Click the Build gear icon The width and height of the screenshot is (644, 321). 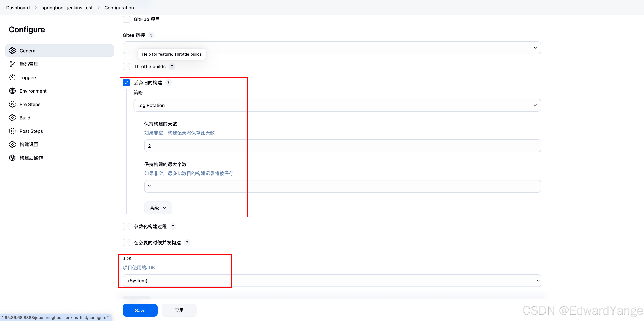point(12,118)
